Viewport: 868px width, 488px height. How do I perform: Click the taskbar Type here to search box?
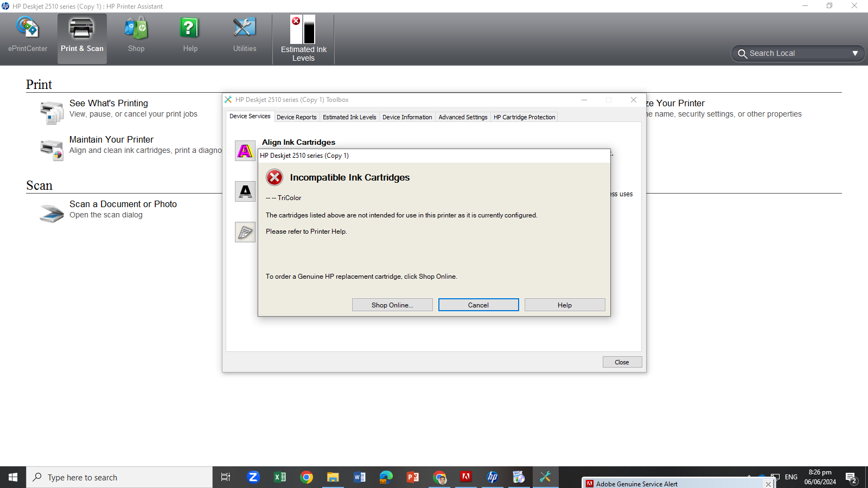click(119, 477)
